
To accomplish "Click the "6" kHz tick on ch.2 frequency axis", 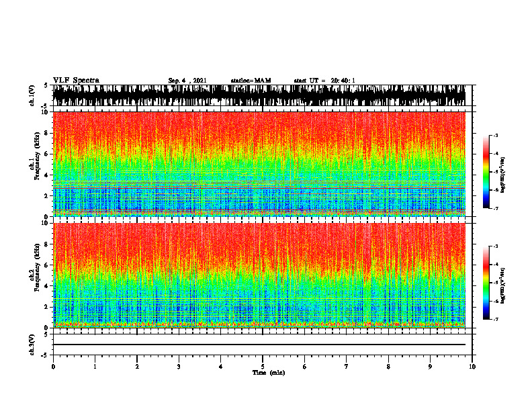I will pos(46,265).
